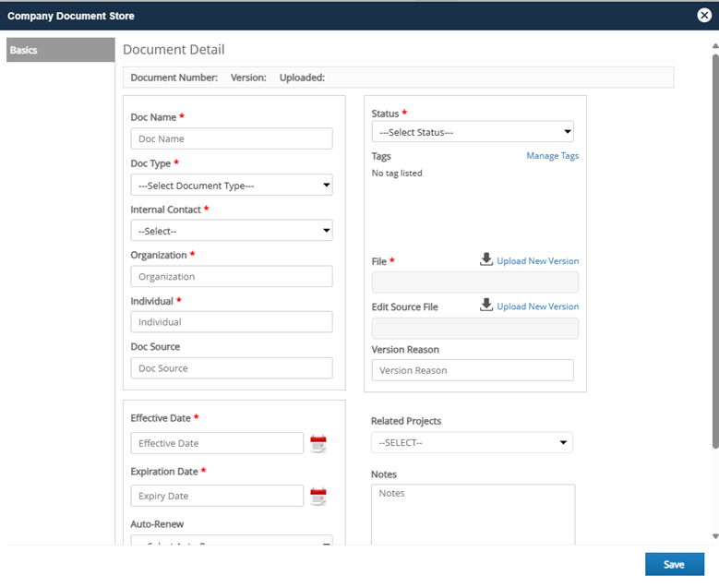Focus the Doc Name input field
Screen dimensions: 719x588
pos(232,138)
